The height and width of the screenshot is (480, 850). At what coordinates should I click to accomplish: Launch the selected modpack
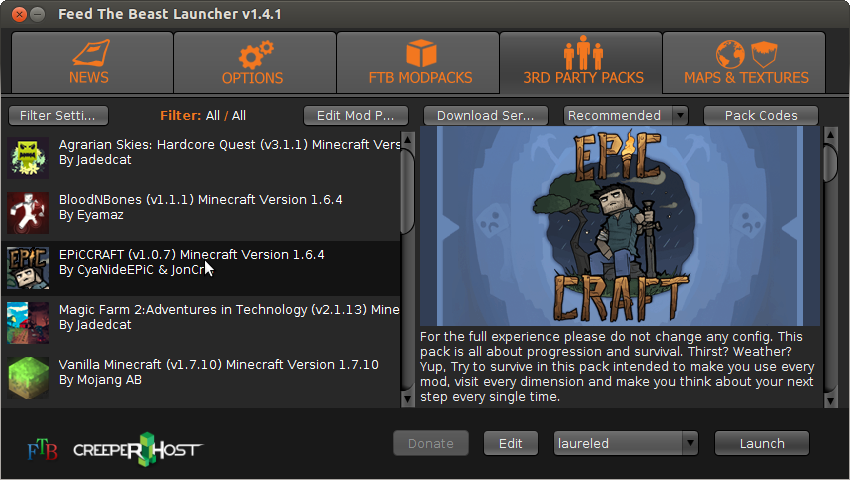click(762, 444)
